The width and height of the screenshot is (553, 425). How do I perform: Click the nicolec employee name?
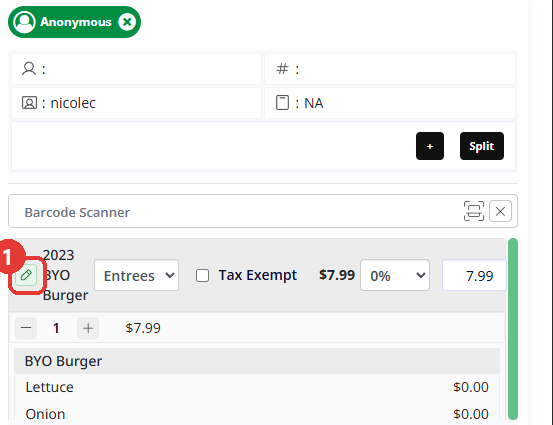coord(73,103)
